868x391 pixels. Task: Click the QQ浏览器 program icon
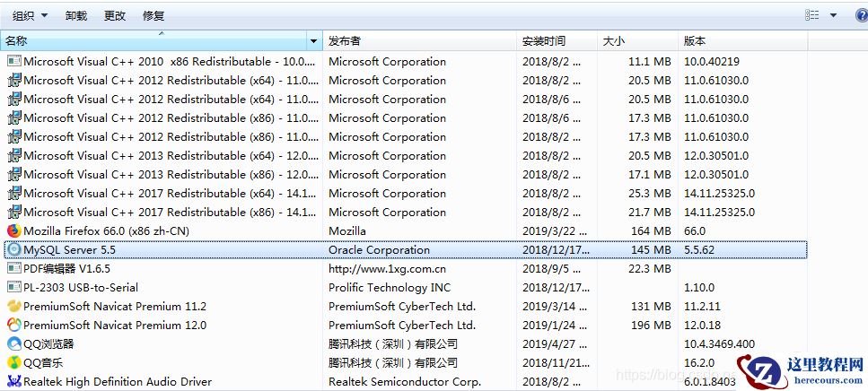pyautogui.click(x=13, y=343)
